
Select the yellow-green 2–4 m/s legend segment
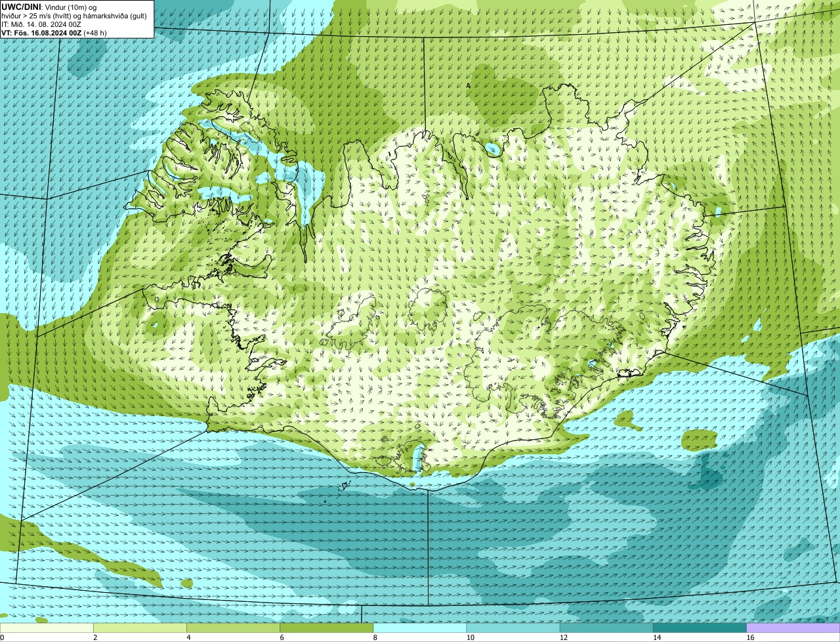coord(140,628)
